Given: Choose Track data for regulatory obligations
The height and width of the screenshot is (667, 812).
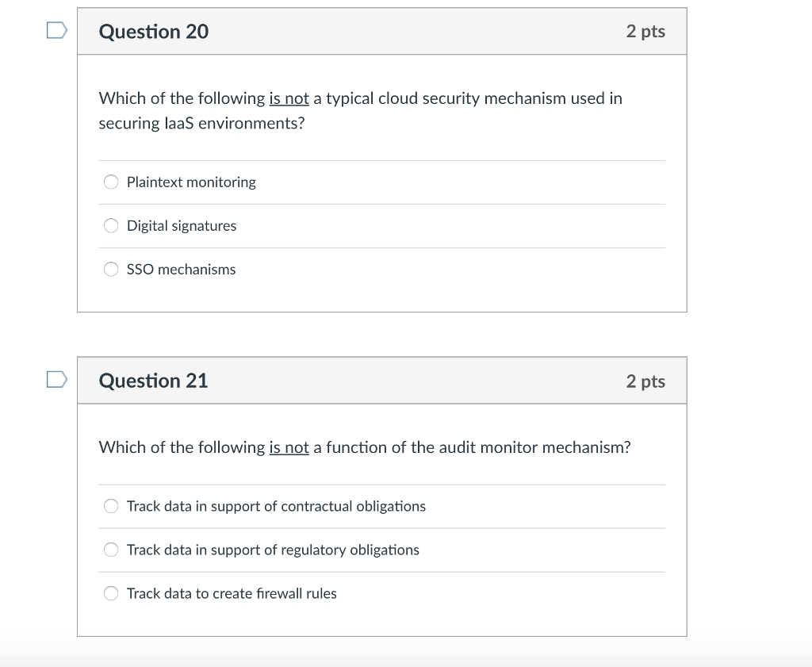Looking at the screenshot, I should pos(112,550).
